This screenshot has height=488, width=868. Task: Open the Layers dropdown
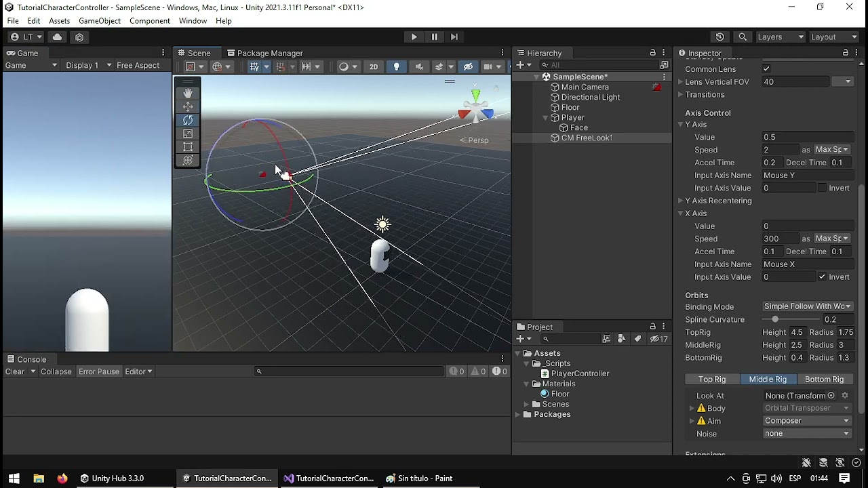tap(781, 37)
